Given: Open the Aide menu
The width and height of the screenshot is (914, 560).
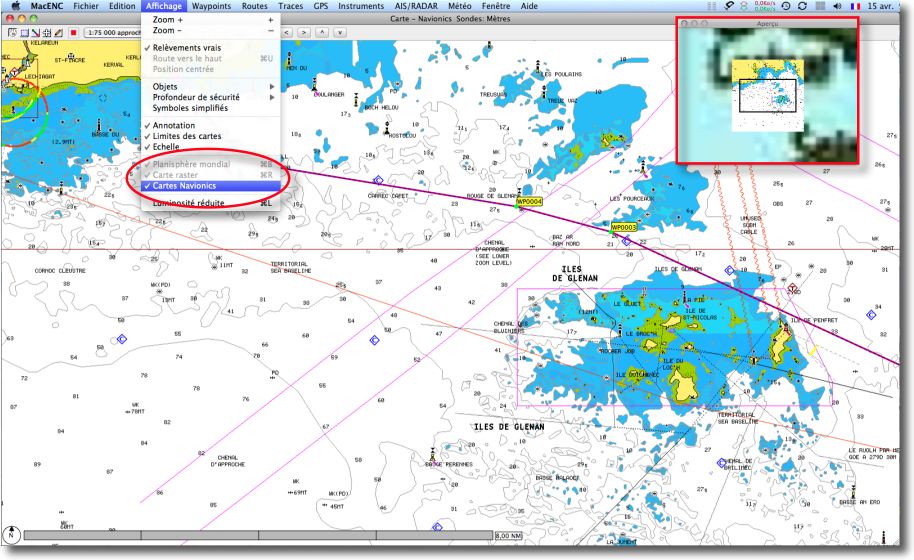Looking at the screenshot, I should pos(529,6).
